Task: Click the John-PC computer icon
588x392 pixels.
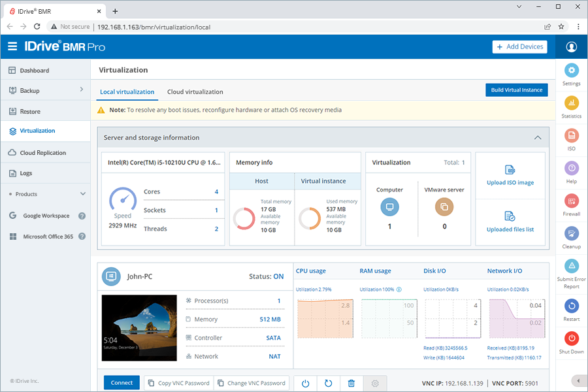Action: 111,276
